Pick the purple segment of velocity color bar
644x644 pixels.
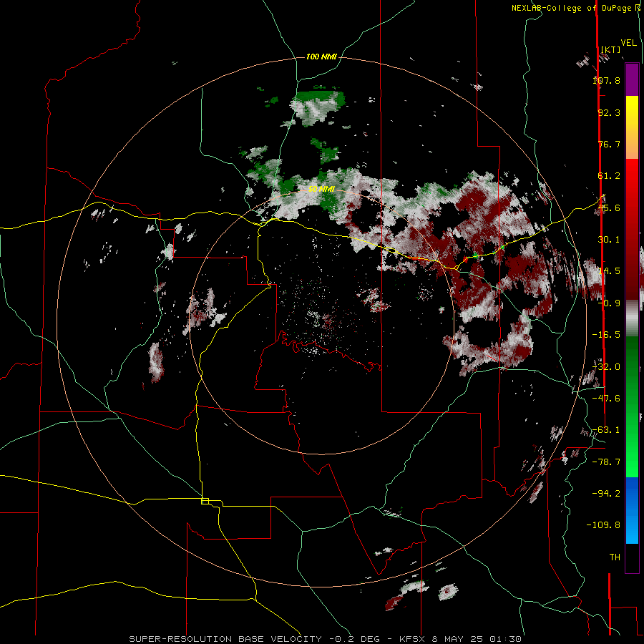point(632,79)
